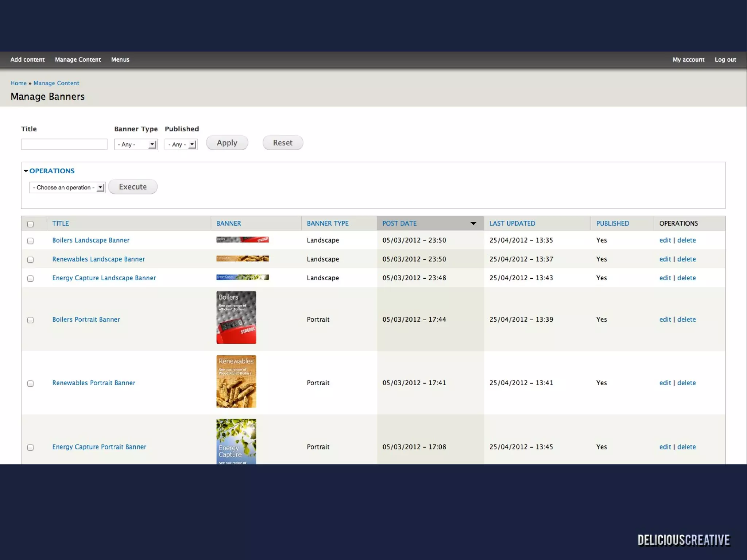Screen dimensions: 747x560
Task: Select the Renewables Portrait Banner checkbox
Action: (x=30, y=383)
